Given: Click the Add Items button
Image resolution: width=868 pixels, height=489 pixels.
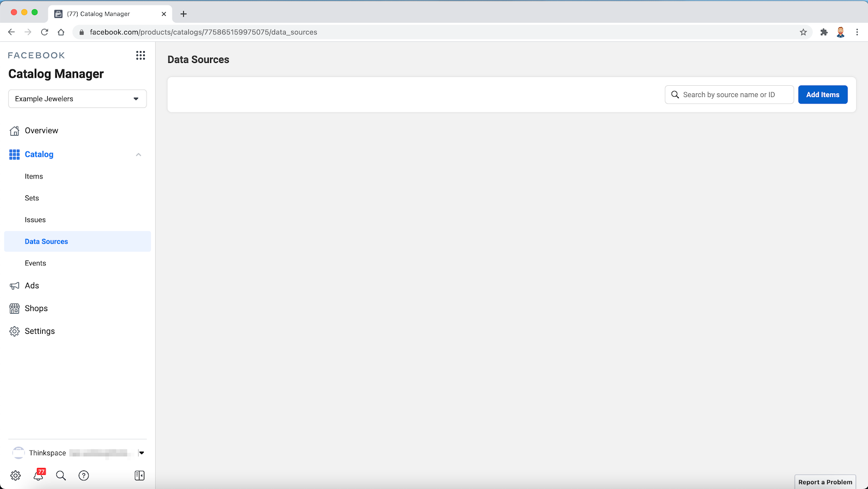Looking at the screenshot, I should [822, 94].
